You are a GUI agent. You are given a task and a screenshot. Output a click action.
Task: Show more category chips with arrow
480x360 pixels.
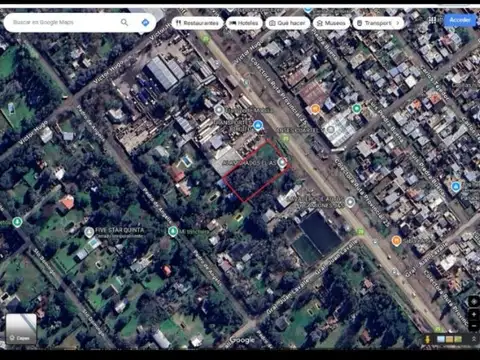(398, 23)
